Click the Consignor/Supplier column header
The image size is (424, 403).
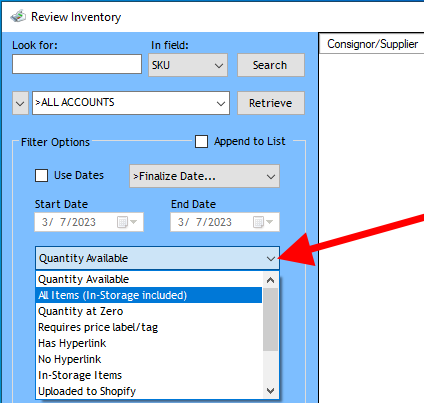372,44
